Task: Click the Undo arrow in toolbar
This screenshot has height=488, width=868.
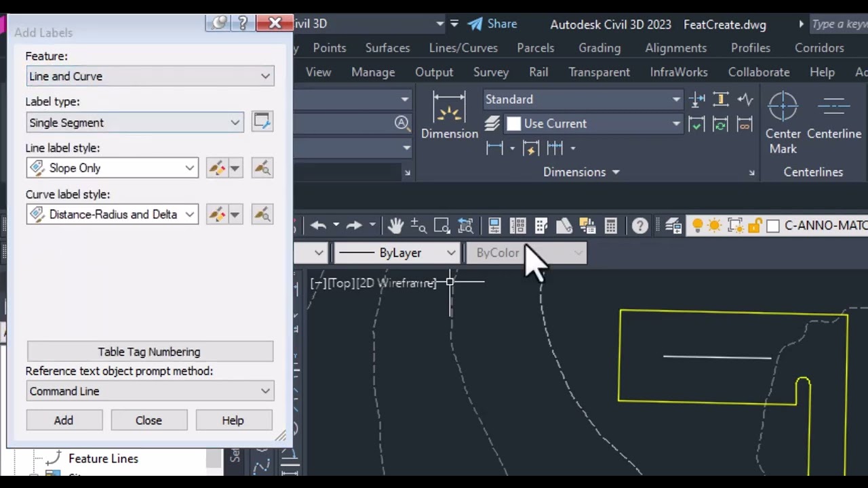Action: (x=319, y=226)
